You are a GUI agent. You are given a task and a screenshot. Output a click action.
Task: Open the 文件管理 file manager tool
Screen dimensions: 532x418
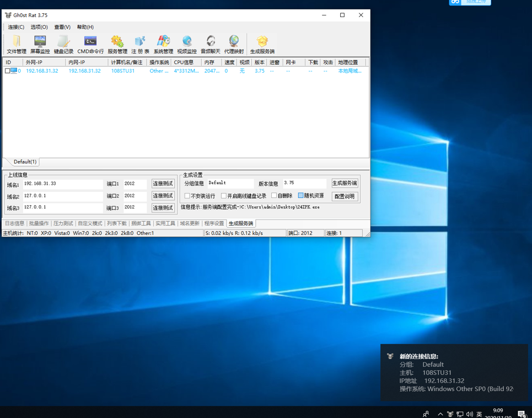[16, 44]
